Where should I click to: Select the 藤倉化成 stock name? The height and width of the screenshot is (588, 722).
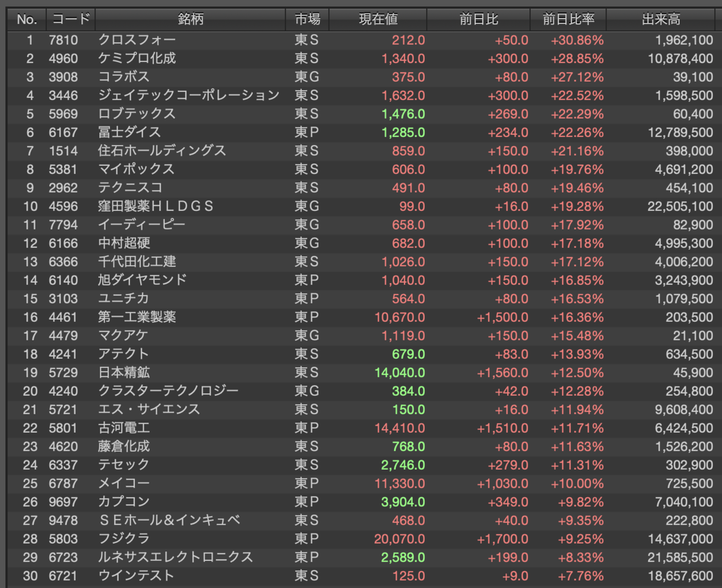[124, 446]
